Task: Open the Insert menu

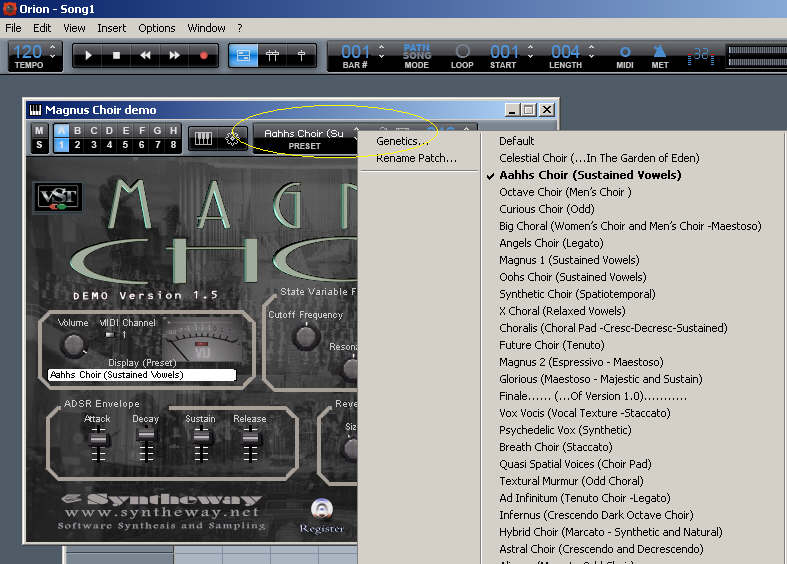Action: click(x=111, y=28)
